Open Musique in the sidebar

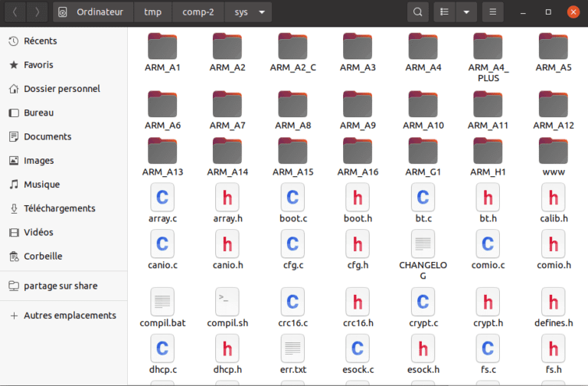[x=64, y=185]
